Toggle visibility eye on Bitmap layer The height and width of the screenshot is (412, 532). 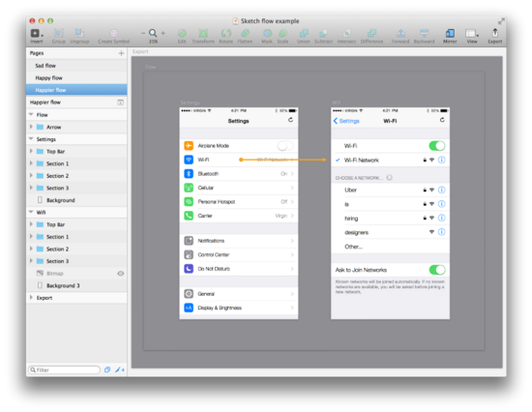point(121,274)
